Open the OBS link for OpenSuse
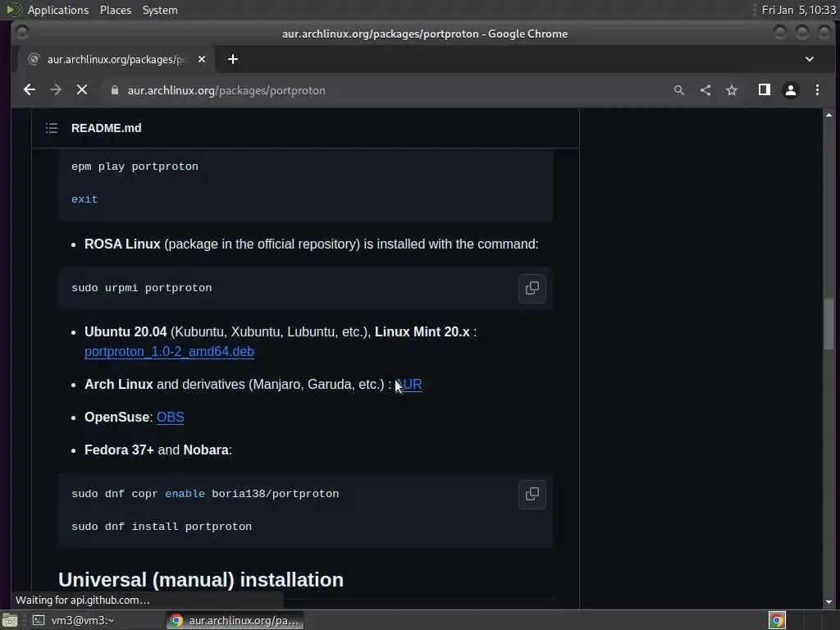 tap(171, 417)
